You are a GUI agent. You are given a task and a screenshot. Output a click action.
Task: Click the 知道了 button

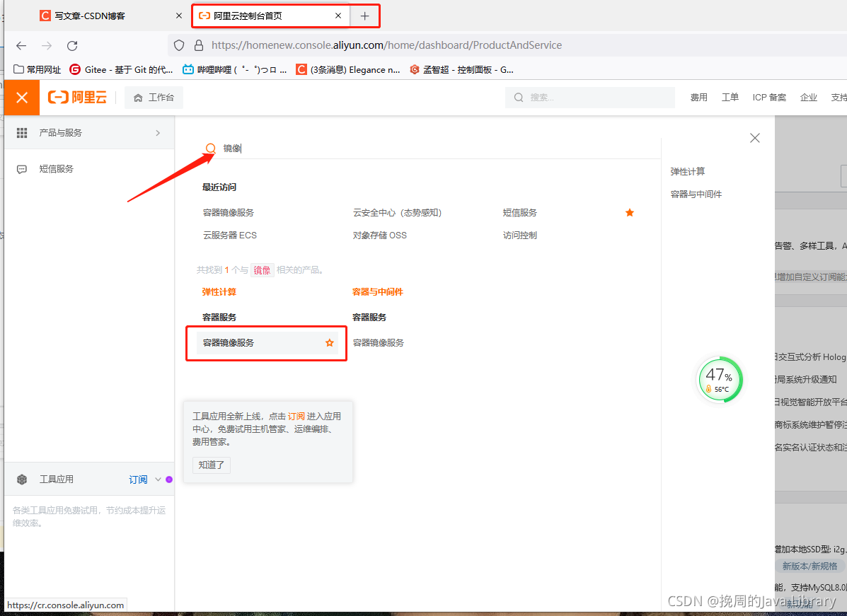click(211, 465)
